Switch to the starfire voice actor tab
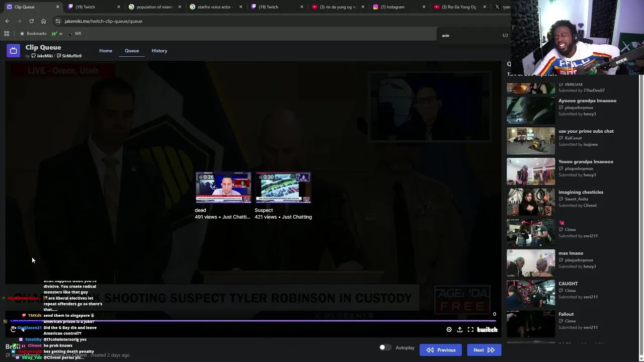This screenshot has height=362, width=644. (x=215, y=7)
